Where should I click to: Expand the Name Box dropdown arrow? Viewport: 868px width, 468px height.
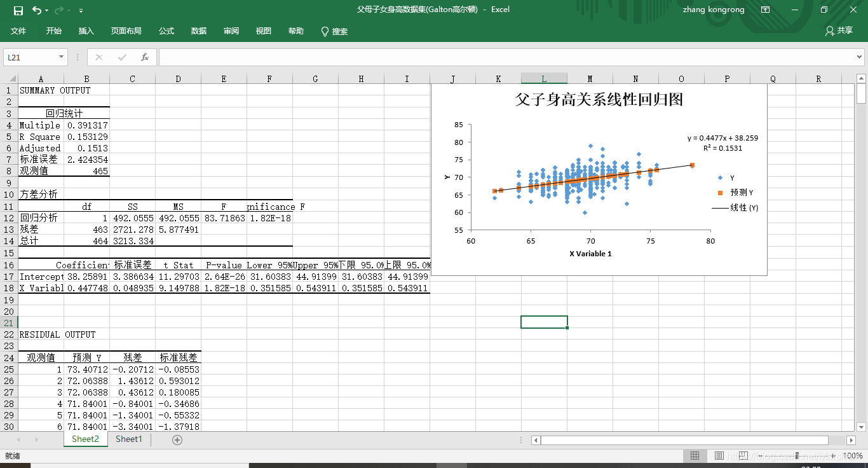point(62,57)
